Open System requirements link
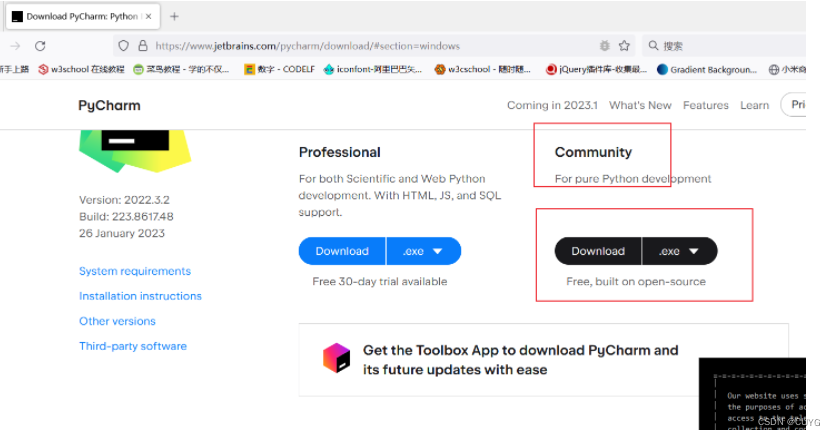 tap(135, 271)
